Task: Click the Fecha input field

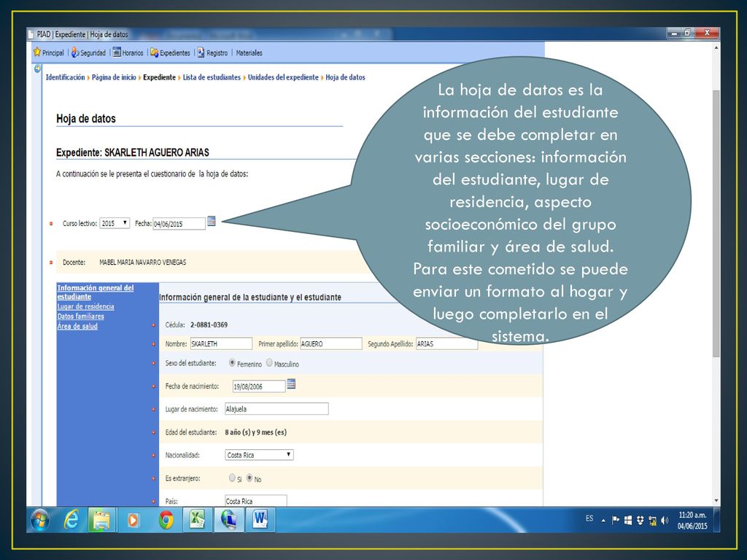Action: pyautogui.click(x=179, y=223)
